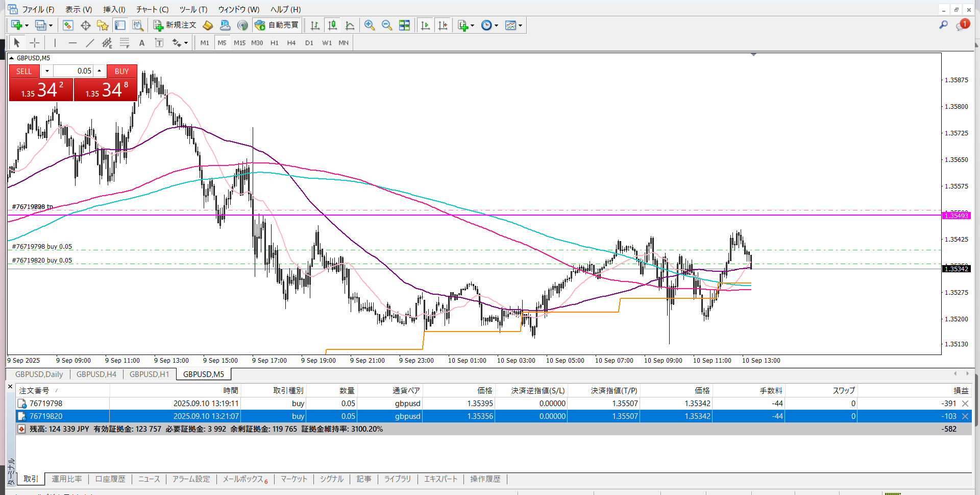Switch chart to bar chart style
The image size is (980, 495).
point(315,25)
